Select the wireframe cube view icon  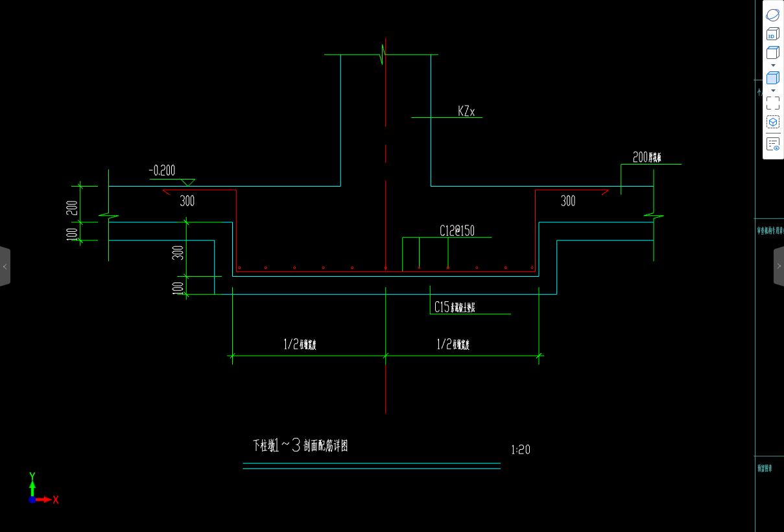pos(773,53)
